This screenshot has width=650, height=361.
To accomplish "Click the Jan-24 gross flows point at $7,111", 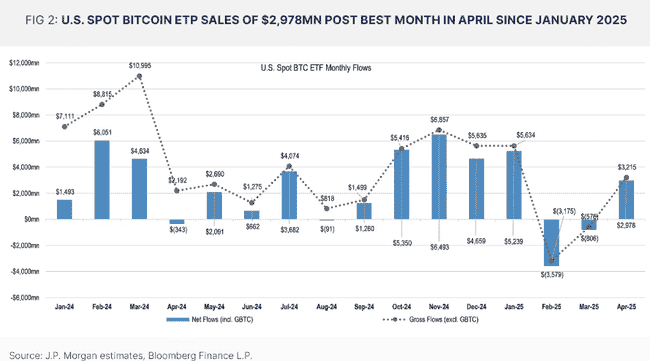I will coord(65,127).
